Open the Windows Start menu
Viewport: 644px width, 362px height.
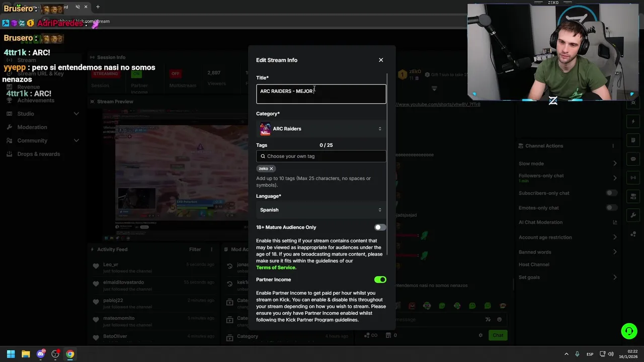click(11, 354)
